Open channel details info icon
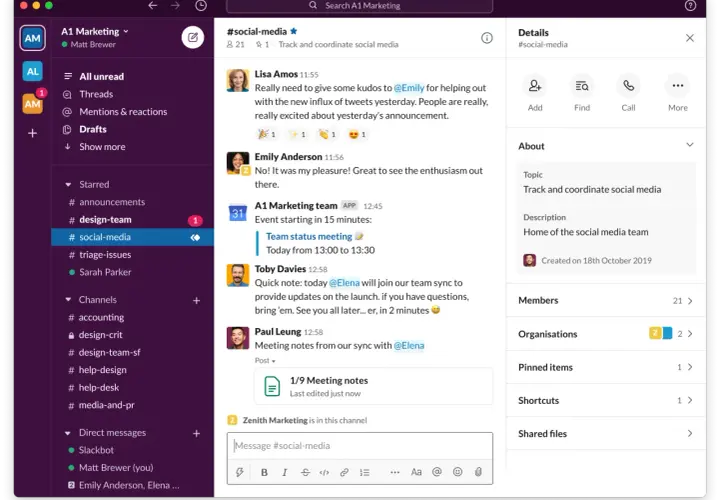This screenshot has width=720, height=500. tap(487, 38)
